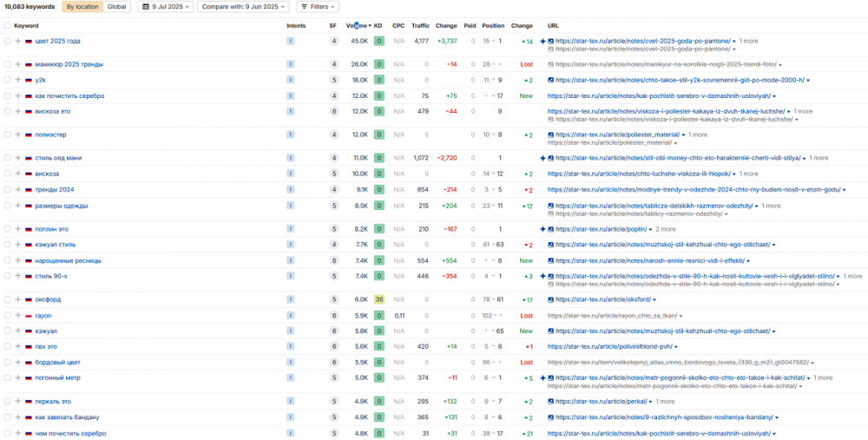Open the Compare with 9 Jun 2025 dropdown
This screenshot has height=440, width=868.
click(243, 7)
